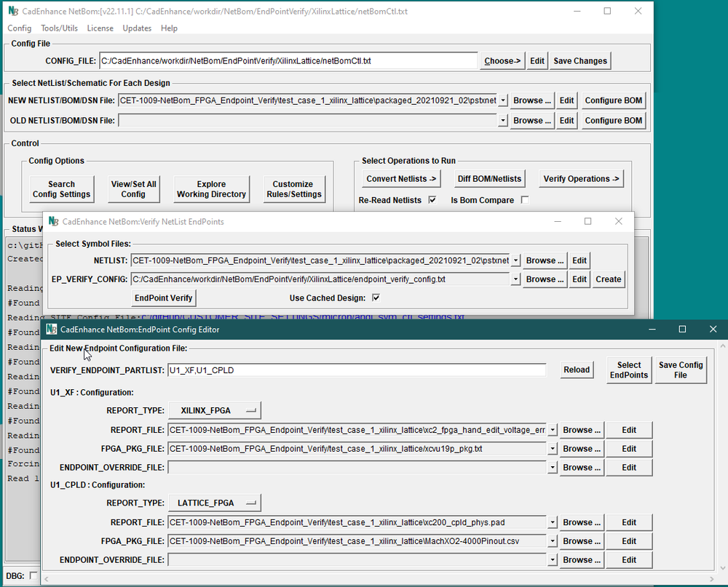The height and width of the screenshot is (587, 728).
Task: Expand U1_CPLD FPGA_PKG_FILE dropdown arrow
Action: 552,541
